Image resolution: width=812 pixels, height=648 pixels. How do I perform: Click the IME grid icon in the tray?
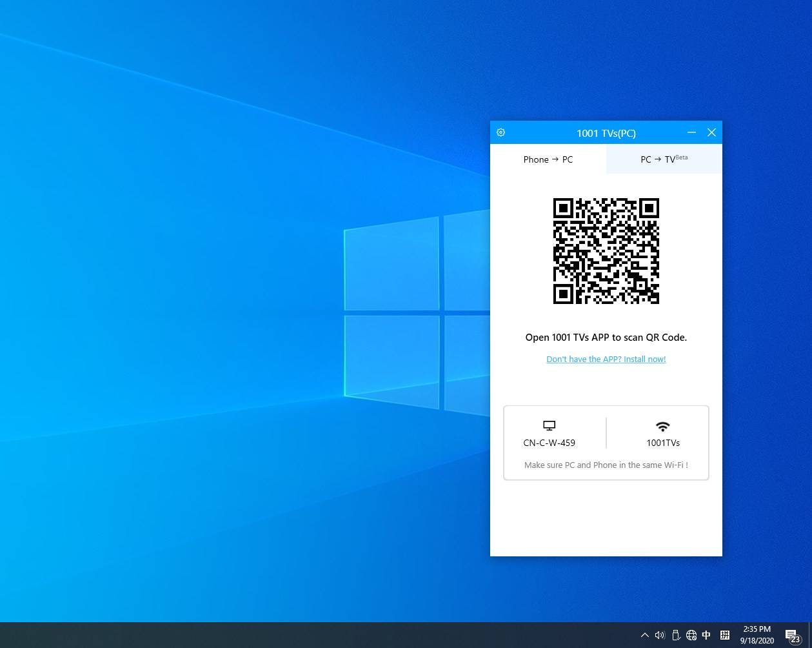725,635
